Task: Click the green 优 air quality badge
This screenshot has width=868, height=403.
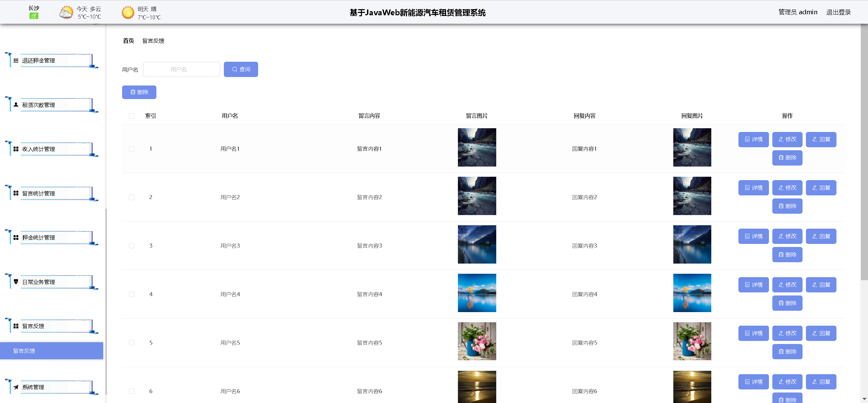Action: pyautogui.click(x=34, y=16)
